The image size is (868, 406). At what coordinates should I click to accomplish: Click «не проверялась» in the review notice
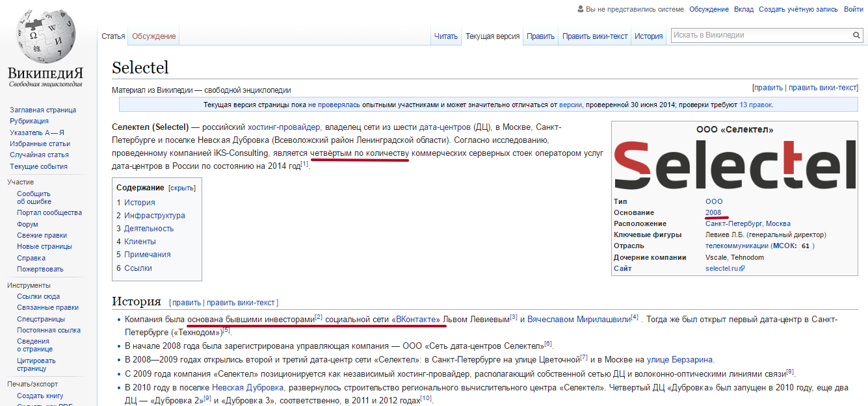(334, 104)
